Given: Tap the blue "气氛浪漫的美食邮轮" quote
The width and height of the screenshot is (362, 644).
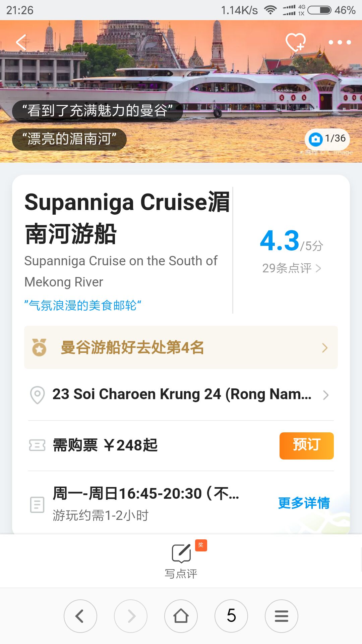Looking at the screenshot, I should pos(83,306).
